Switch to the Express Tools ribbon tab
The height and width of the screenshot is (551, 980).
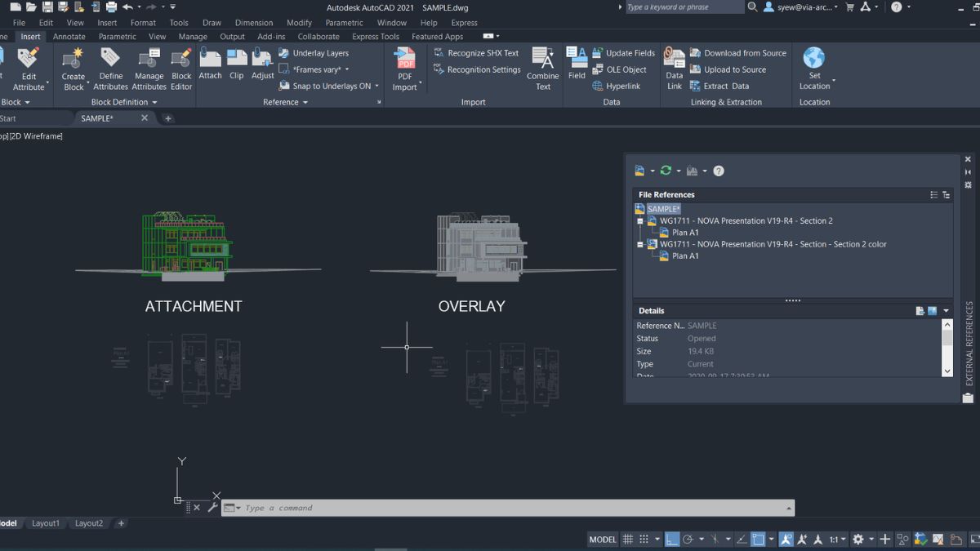376,37
